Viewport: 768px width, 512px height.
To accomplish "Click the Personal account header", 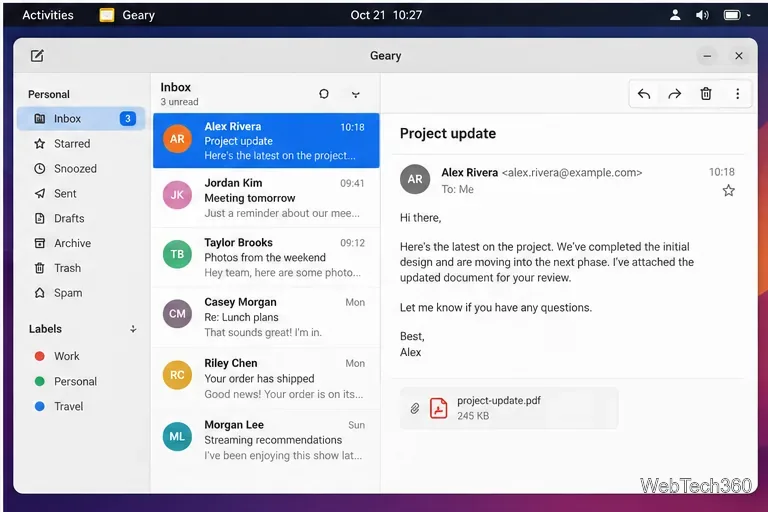I will (48, 94).
